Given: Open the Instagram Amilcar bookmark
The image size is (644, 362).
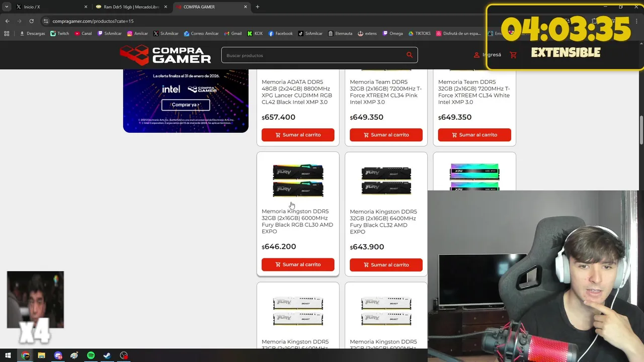Looking at the screenshot, I should 137,34.
